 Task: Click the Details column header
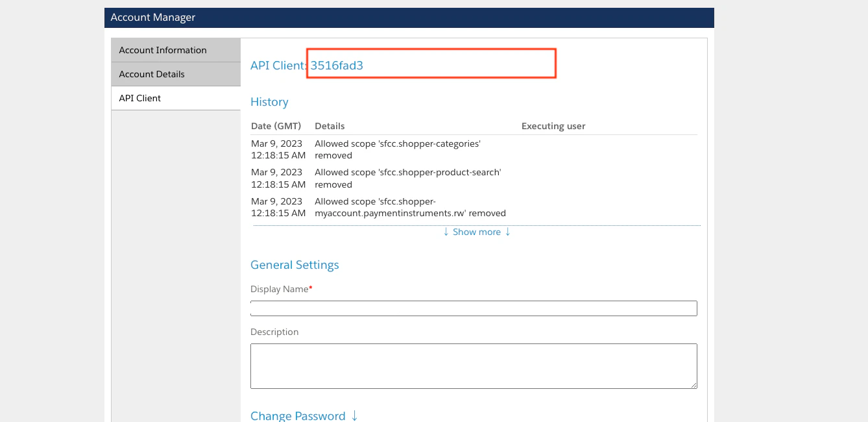click(330, 126)
